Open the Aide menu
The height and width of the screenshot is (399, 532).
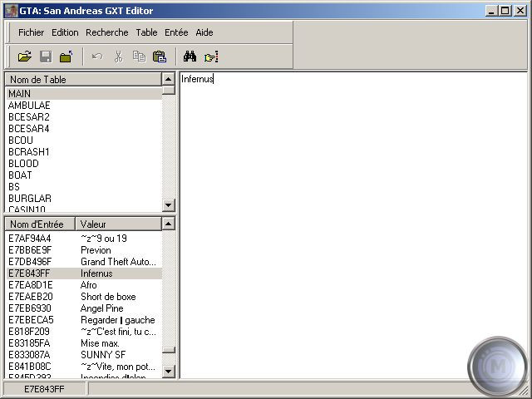(x=204, y=32)
